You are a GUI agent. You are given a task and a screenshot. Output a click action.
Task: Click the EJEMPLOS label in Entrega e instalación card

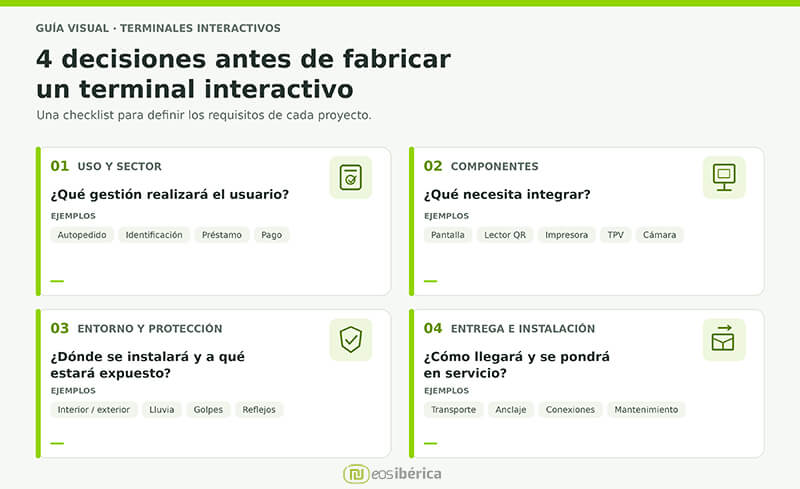(x=446, y=390)
